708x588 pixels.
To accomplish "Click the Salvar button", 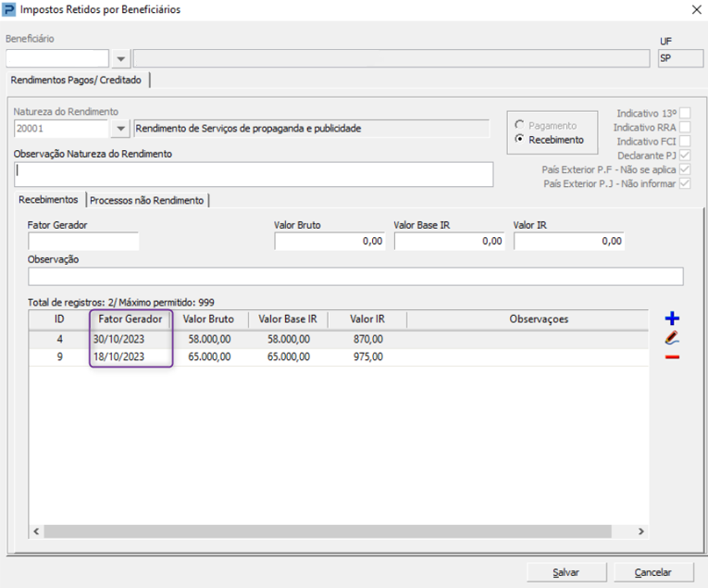I will point(565,572).
